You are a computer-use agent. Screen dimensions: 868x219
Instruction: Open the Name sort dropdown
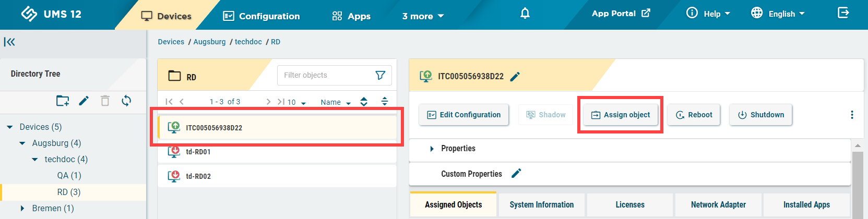[x=336, y=102]
